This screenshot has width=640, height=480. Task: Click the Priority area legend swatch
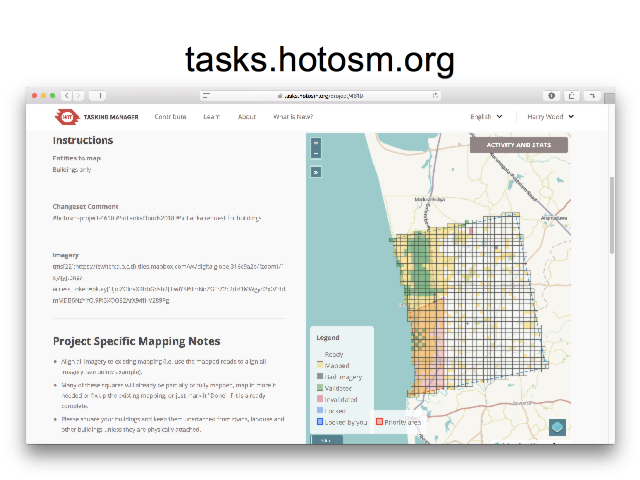[x=379, y=422]
